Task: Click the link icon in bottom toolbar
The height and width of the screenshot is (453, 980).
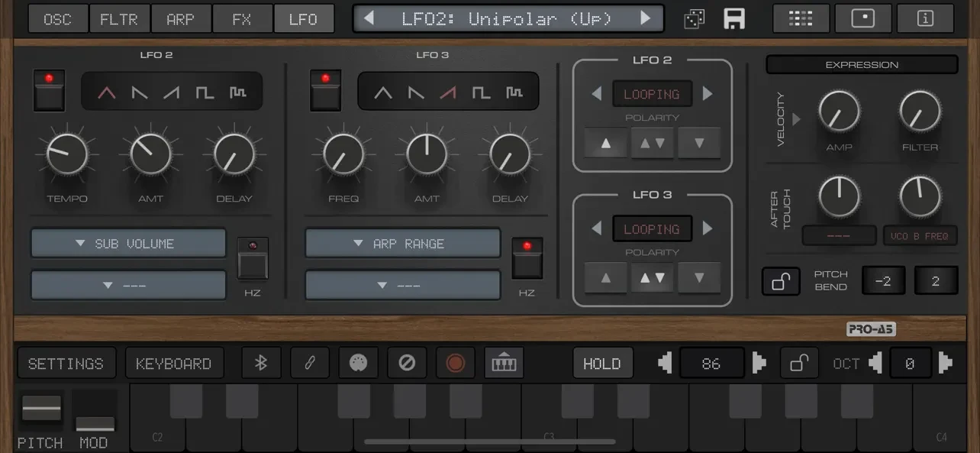Action: click(310, 363)
